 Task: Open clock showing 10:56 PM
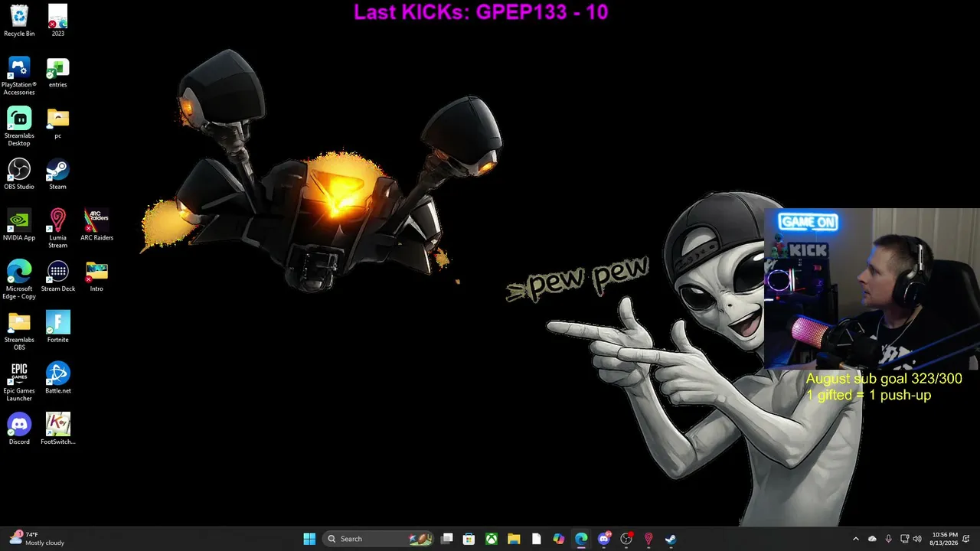click(944, 539)
